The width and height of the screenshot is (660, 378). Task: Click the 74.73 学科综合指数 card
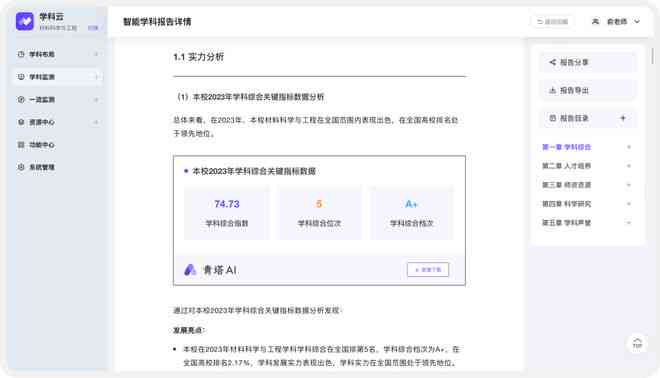[x=226, y=213]
